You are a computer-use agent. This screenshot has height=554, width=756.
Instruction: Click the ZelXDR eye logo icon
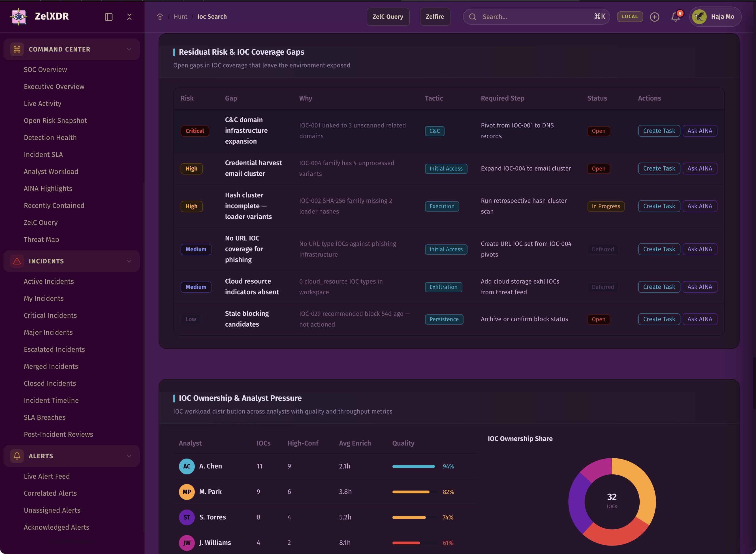19,16
